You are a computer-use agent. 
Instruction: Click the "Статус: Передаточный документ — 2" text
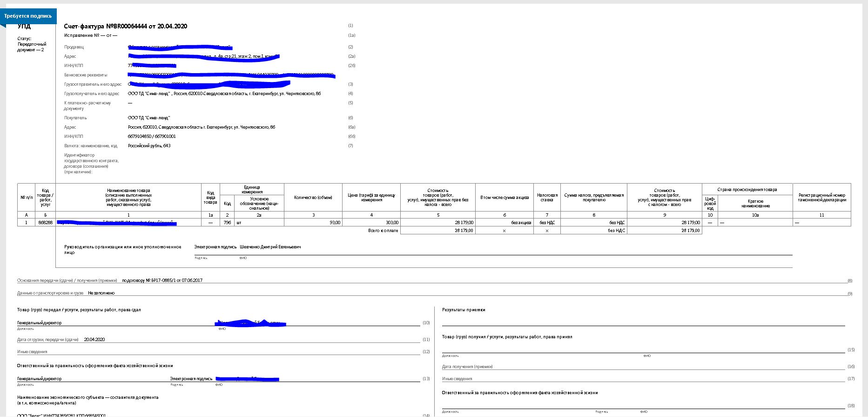pos(32,44)
